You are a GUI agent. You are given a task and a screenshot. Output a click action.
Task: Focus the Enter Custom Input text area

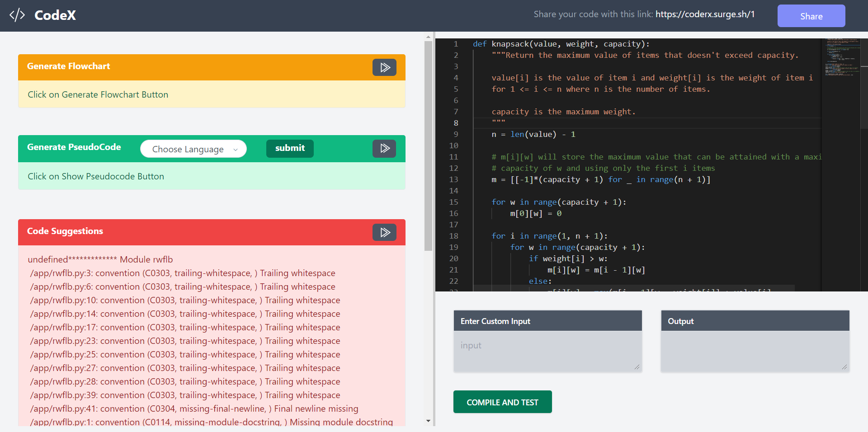point(547,352)
